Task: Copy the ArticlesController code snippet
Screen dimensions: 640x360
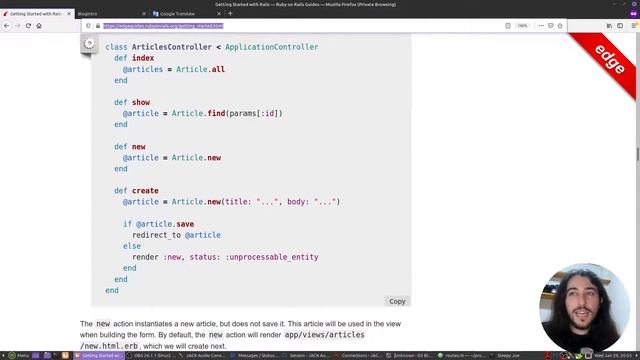Action: coord(397,301)
